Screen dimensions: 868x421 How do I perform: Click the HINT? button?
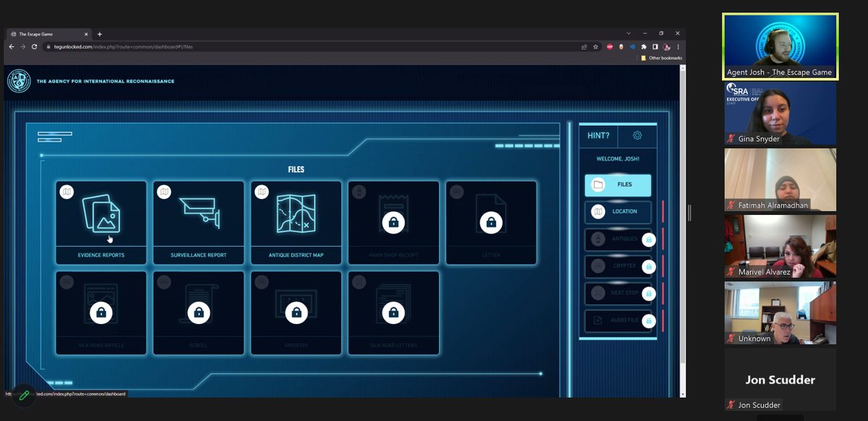pos(598,135)
